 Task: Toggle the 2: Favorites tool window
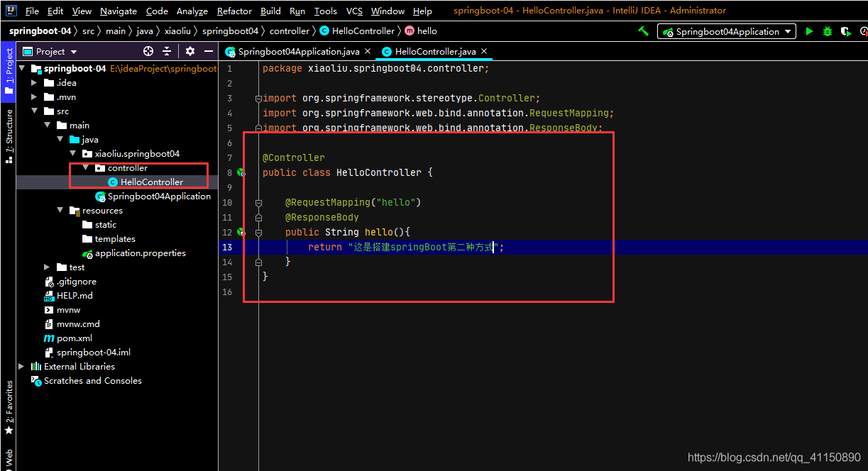9,408
